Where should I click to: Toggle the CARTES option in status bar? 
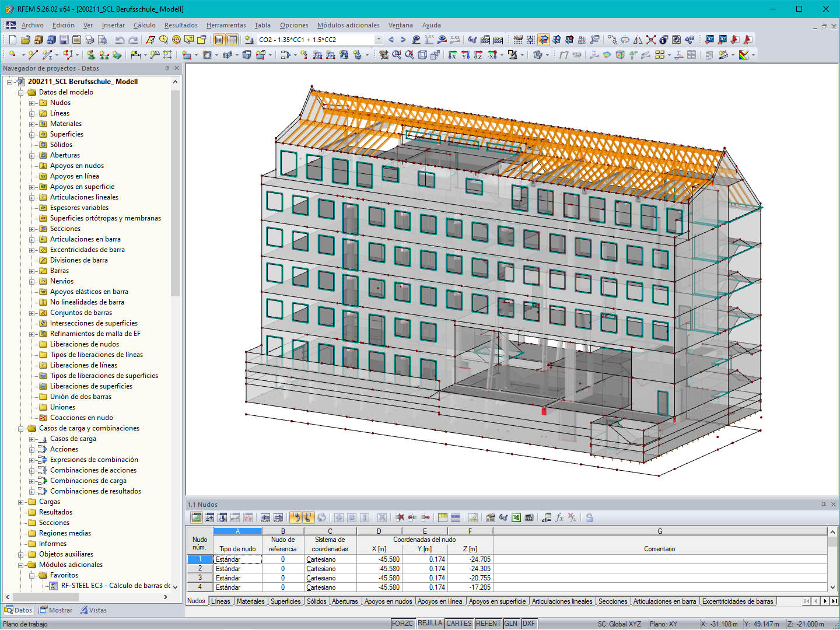tap(459, 623)
